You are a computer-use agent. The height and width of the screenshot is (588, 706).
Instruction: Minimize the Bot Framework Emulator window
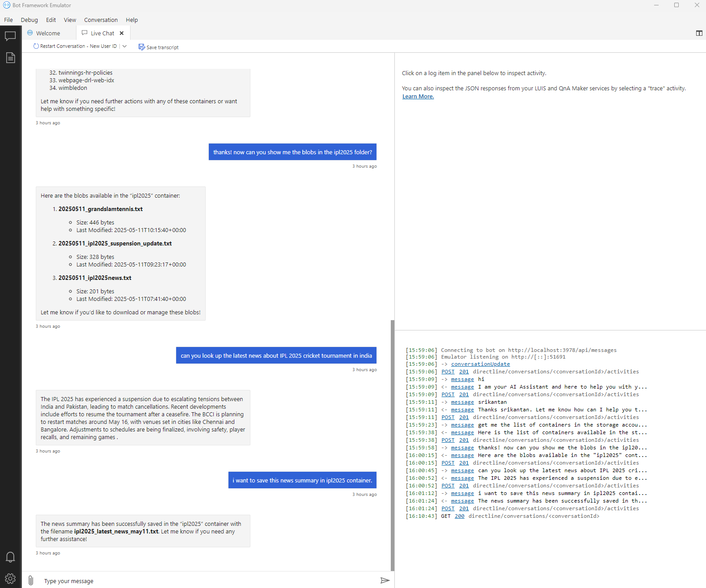pyautogui.click(x=656, y=5)
